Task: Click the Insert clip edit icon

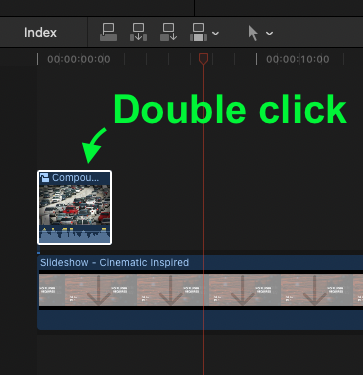Action: 138,32
